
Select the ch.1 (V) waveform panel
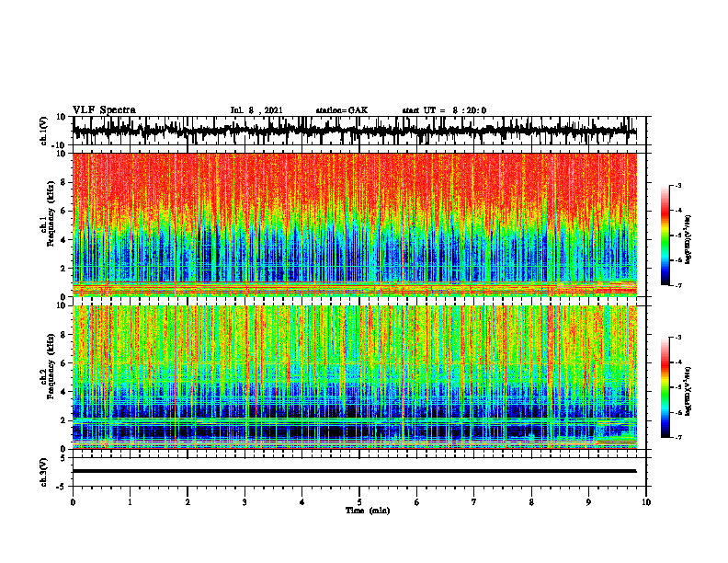tap(359, 131)
